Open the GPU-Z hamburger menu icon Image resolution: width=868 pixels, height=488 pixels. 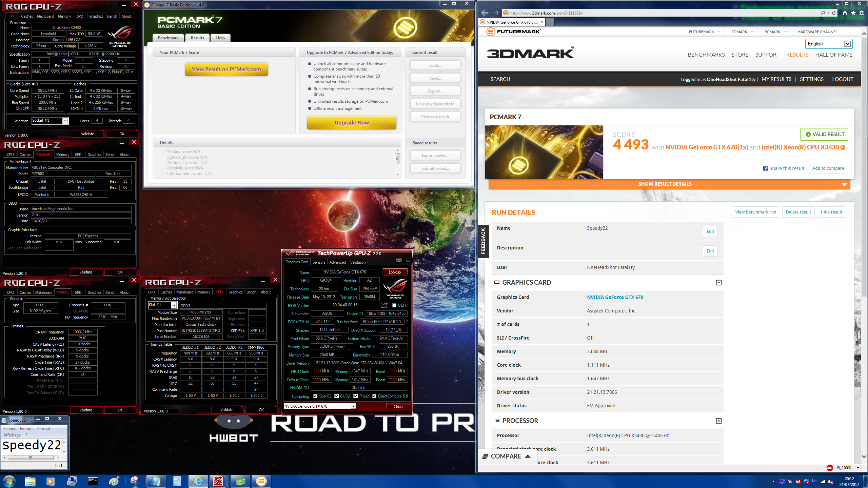(x=408, y=260)
